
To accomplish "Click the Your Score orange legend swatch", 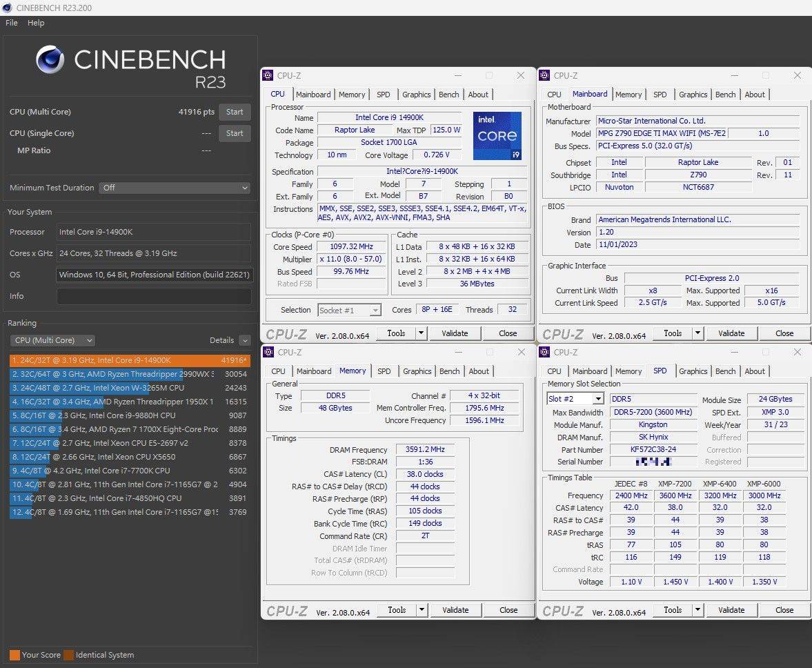I will (14, 655).
